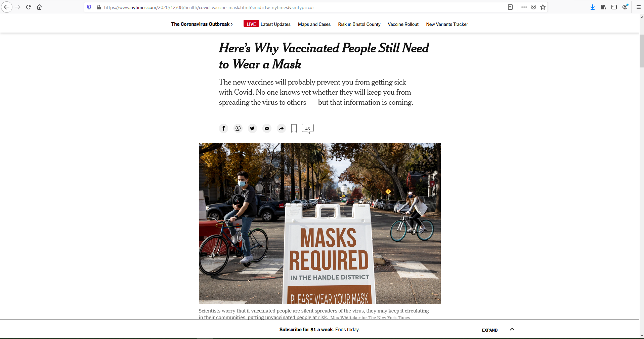The width and height of the screenshot is (644, 339).
Task: Open more sharing options arrow icon
Action: pyautogui.click(x=281, y=128)
